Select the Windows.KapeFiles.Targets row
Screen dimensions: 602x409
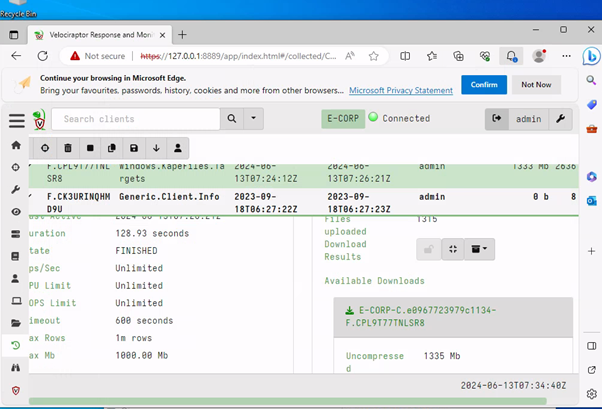pos(303,176)
